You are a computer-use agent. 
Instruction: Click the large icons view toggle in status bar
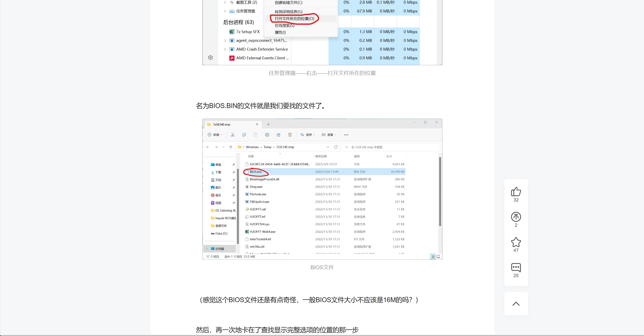click(x=438, y=257)
